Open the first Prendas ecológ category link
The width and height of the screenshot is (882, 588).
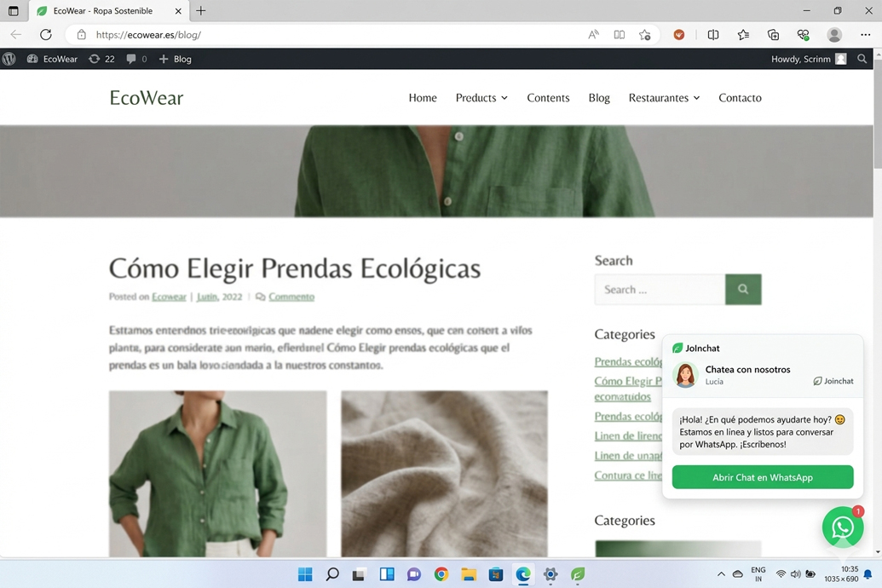tap(628, 362)
